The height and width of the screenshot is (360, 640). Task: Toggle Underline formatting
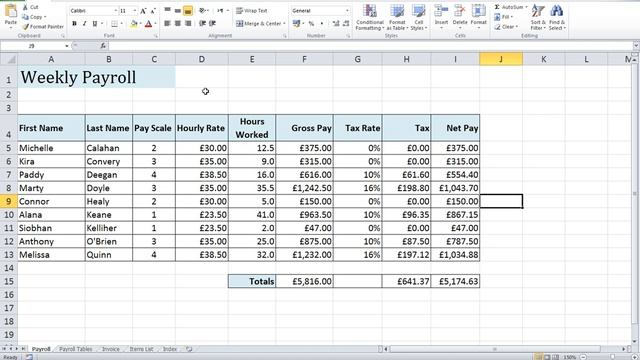point(95,24)
